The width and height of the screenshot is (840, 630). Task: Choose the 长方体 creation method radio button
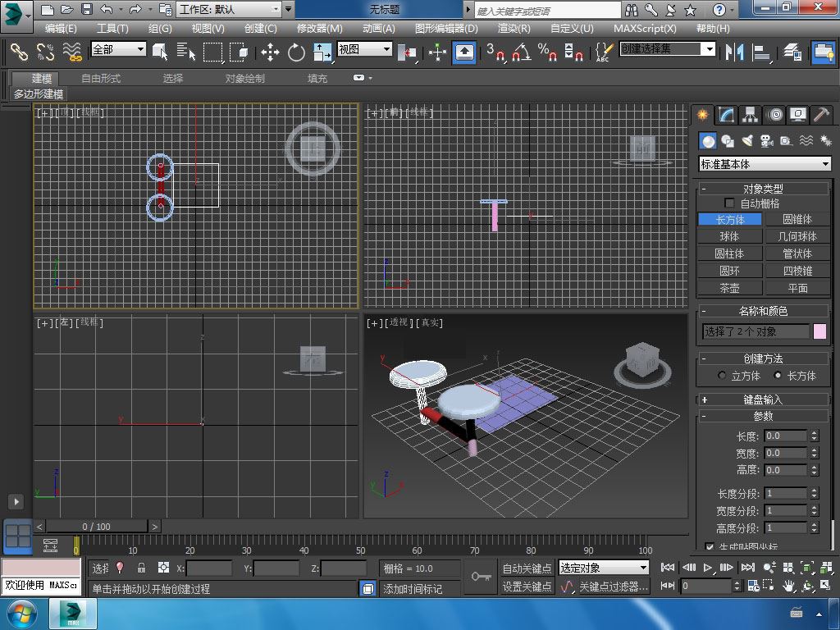[x=778, y=376]
